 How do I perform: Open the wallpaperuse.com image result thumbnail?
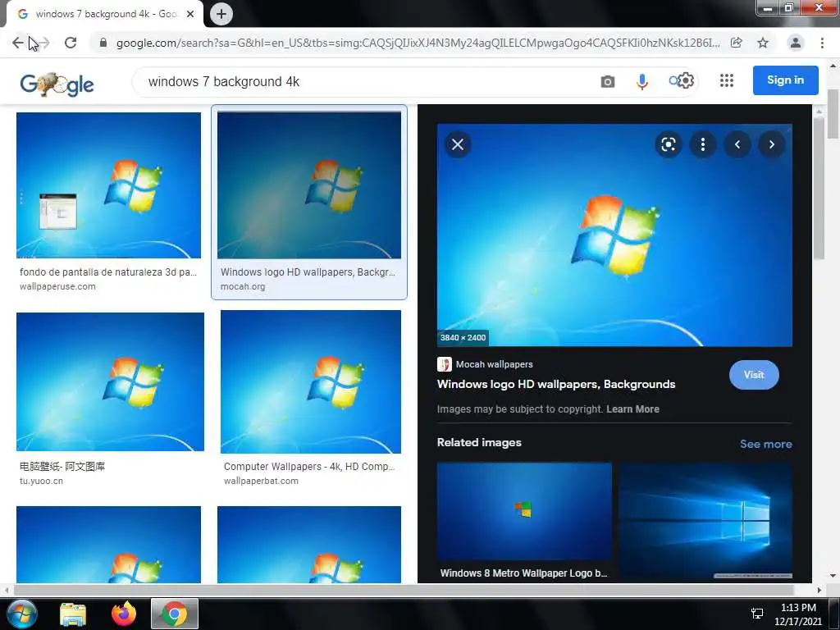[x=109, y=185]
